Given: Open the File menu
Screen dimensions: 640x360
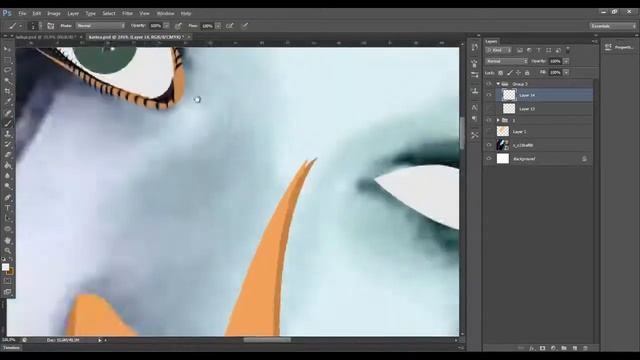Looking at the screenshot, I should pos(22,13).
